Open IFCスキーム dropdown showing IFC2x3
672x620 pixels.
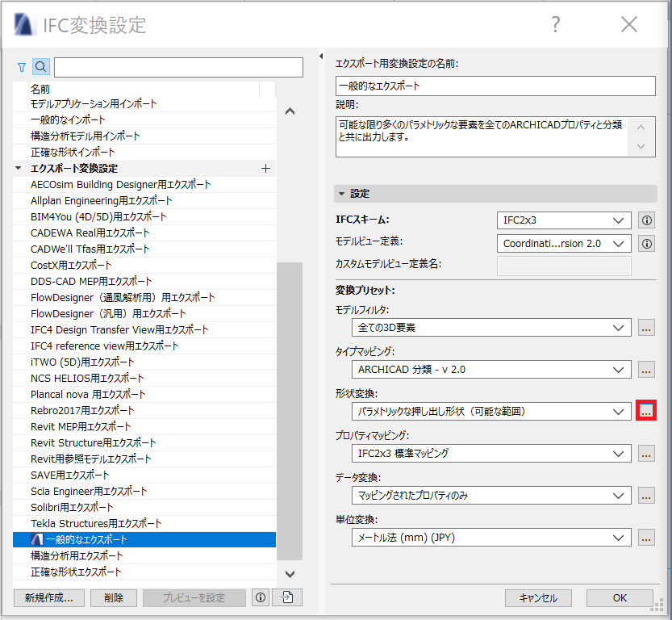(x=564, y=220)
